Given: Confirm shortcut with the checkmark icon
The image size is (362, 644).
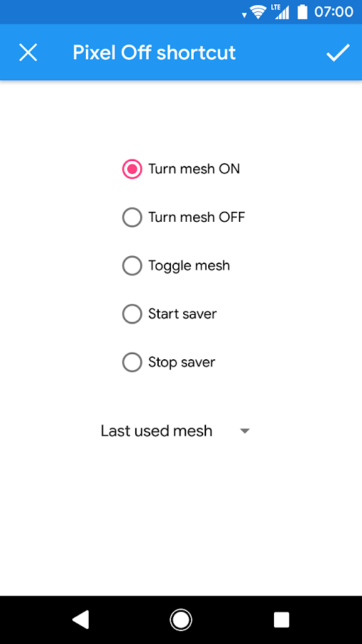Looking at the screenshot, I should (x=338, y=52).
